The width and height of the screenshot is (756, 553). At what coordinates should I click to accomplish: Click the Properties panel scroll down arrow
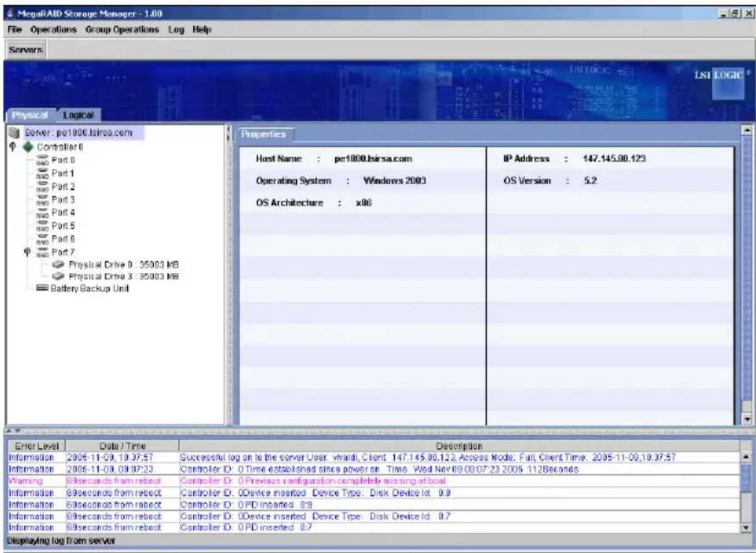coord(748,420)
